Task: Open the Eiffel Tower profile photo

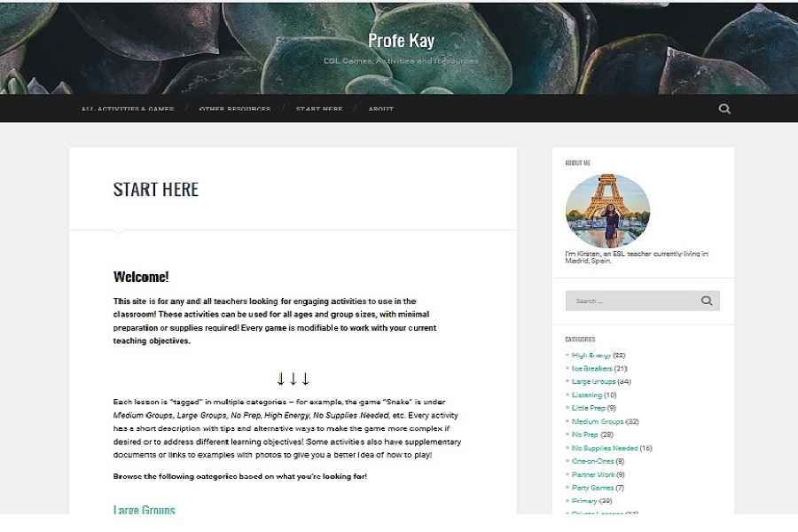Action: (x=607, y=211)
